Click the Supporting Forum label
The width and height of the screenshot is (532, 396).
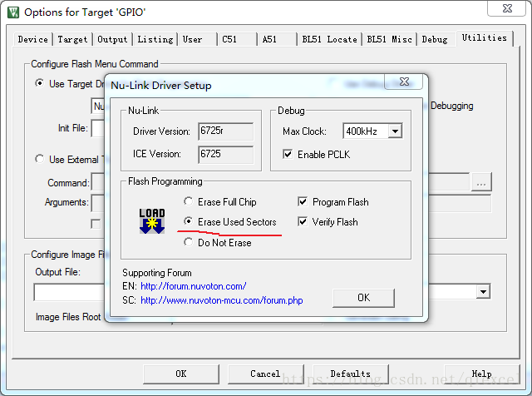(x=157, y=273)
